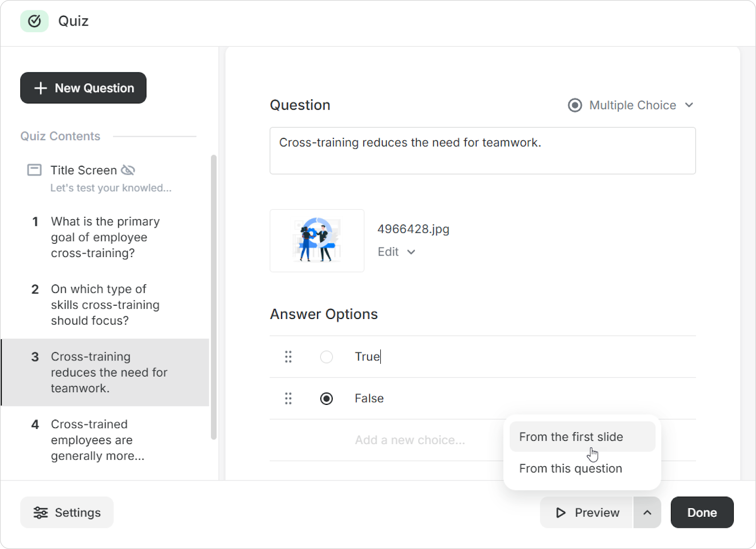
Task: Select the False answer radio button
Action: [326, 399]
